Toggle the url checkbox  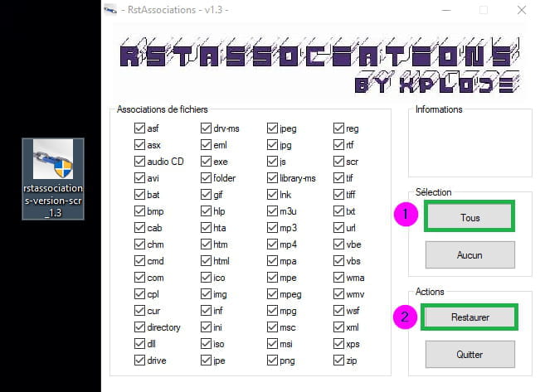click(x=339, y=227)
